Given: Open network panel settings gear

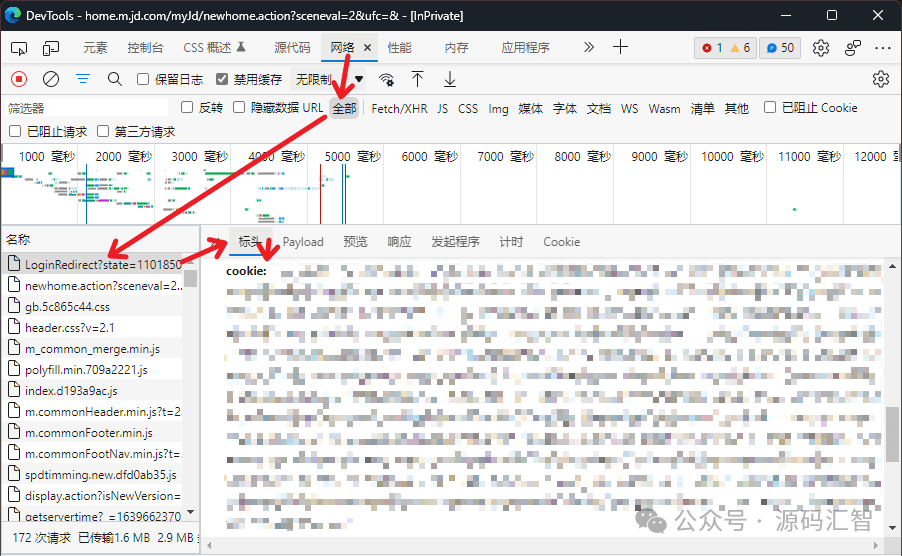Looking at the screenshot, I should (881, 79).
